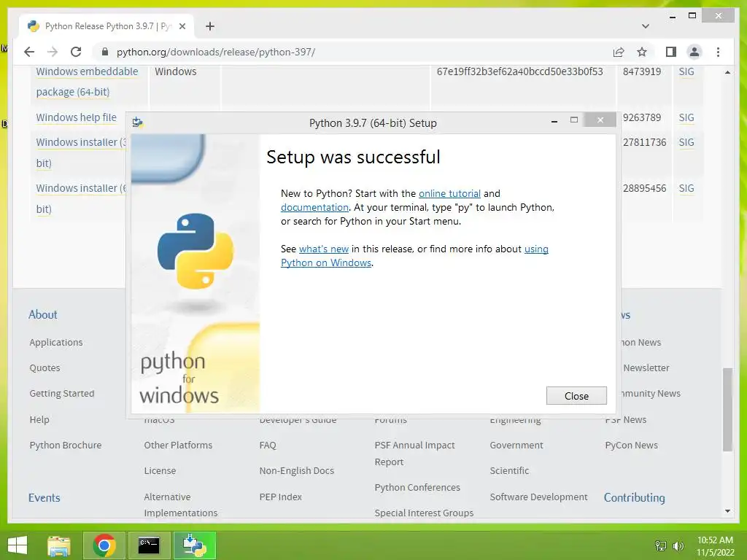The image size is (747, 560).
Task: Open Python Conferences footer link
Action: [x=417, y=487]
